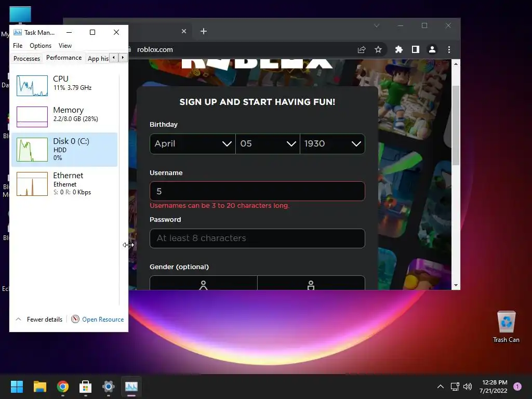Click into the Password input field
Screen dimensions: 532x399
click(x=257, y=238)
